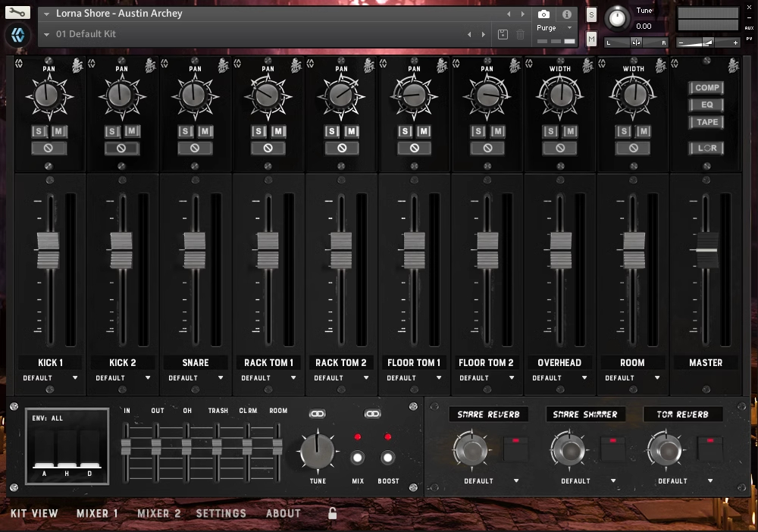The height and width of the screenshot is (532, 758).
Task: Enable the master COMP button
Action: (x=706, y=87)
